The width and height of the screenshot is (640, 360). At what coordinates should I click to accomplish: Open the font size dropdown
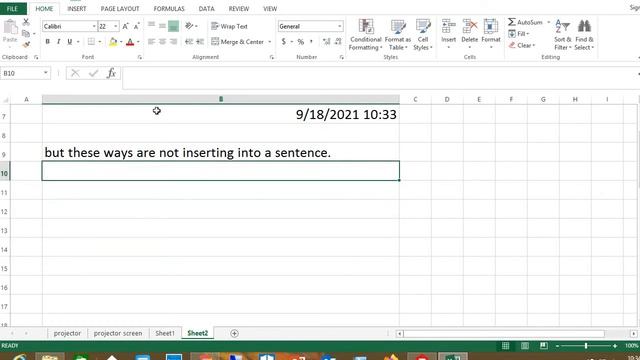click(116, 26)
